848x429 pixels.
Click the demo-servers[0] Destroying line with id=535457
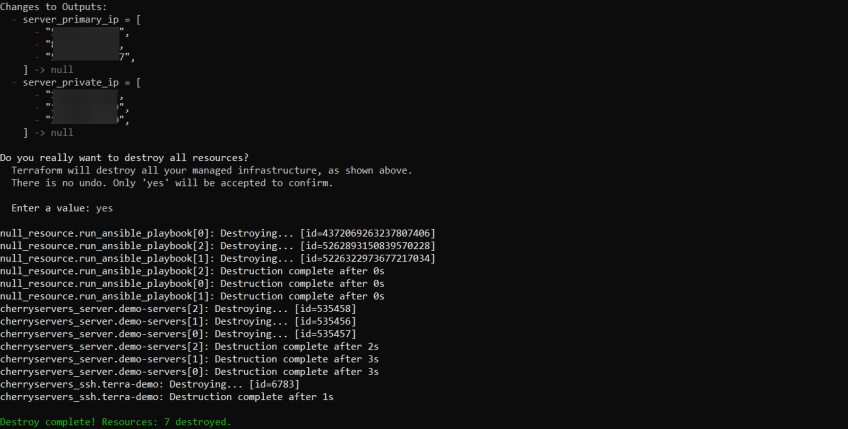[177, 334]
